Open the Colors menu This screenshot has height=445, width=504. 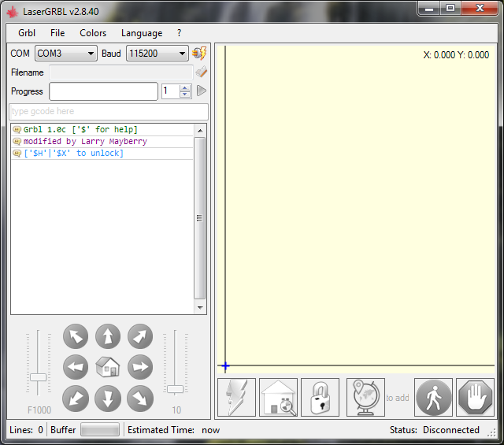[93, 33]
